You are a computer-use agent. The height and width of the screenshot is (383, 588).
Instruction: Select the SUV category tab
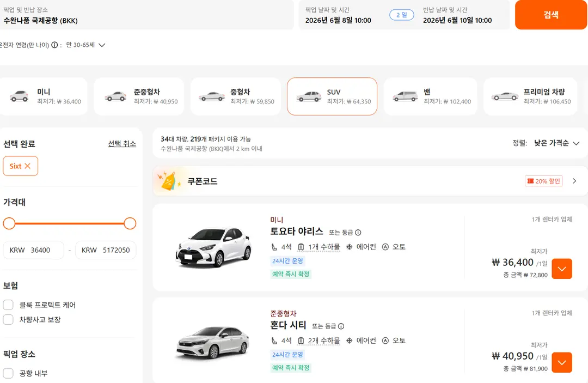coord(332,96)
